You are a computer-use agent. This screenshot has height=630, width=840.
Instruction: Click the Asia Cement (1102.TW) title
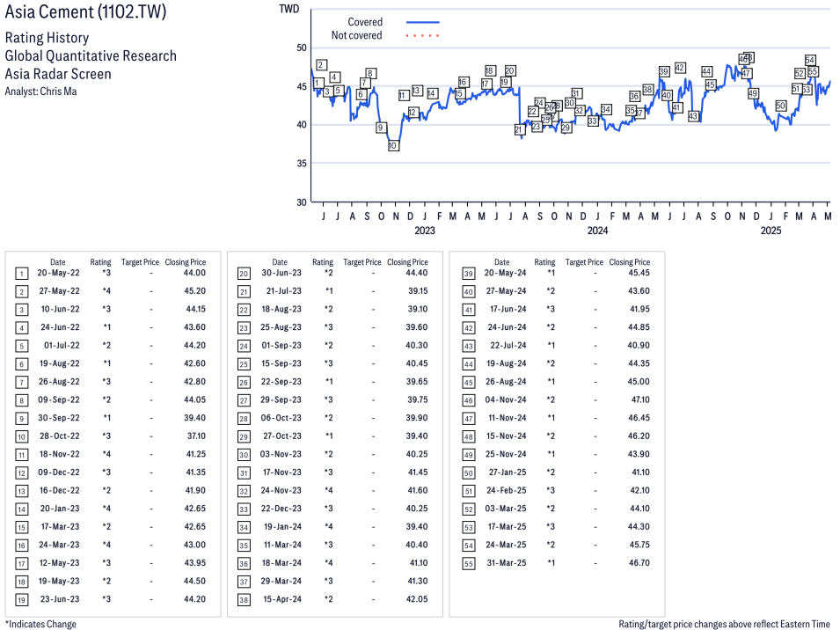coord(85,11)
